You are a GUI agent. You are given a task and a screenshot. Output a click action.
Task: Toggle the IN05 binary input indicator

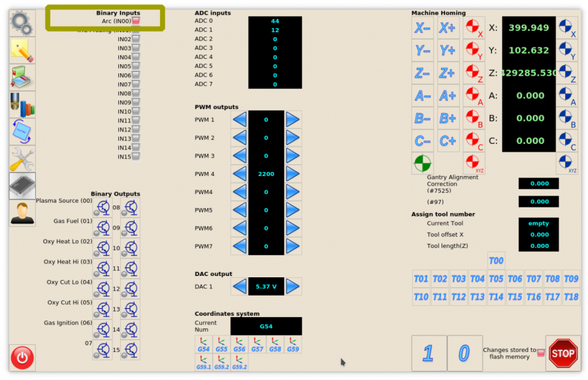136,66
